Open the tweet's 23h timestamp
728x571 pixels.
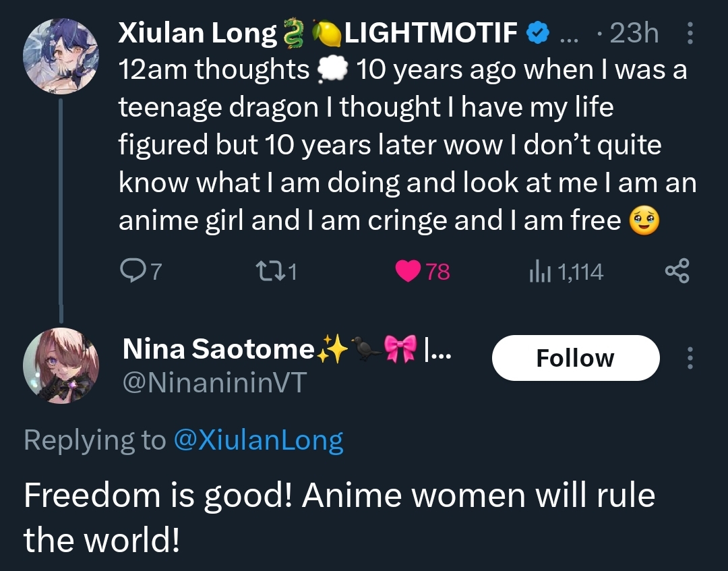click(633, 33)
